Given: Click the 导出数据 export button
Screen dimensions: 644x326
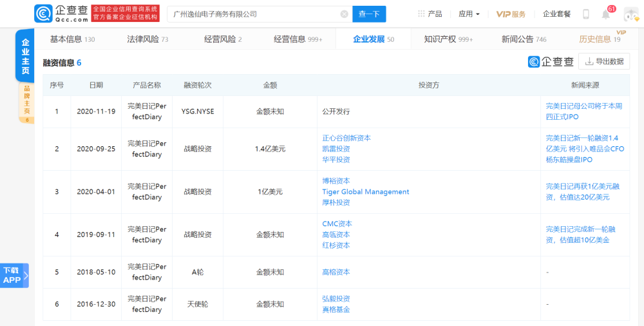Looking at the screenshot, I should 604,61.
